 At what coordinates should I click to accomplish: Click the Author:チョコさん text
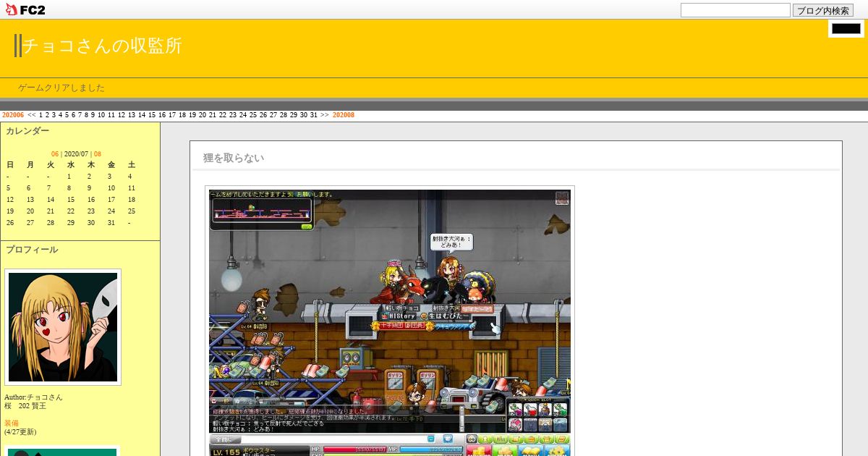click(x=33, y=397)
